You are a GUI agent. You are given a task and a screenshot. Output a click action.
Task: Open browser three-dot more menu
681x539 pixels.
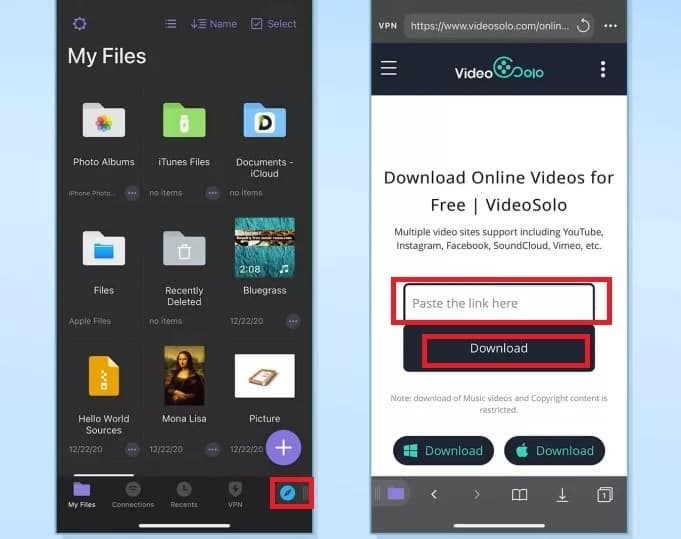coord(610,26)
